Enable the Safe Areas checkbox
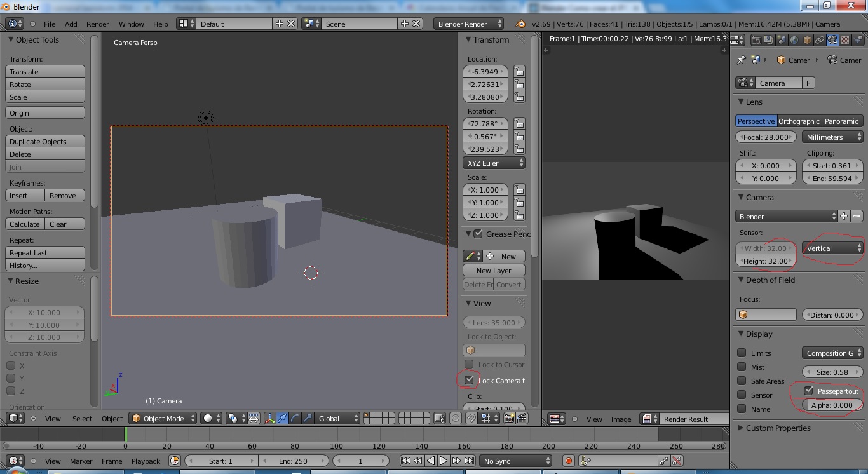The height and width of the screenshot is (474, 868). pos(742,381)
